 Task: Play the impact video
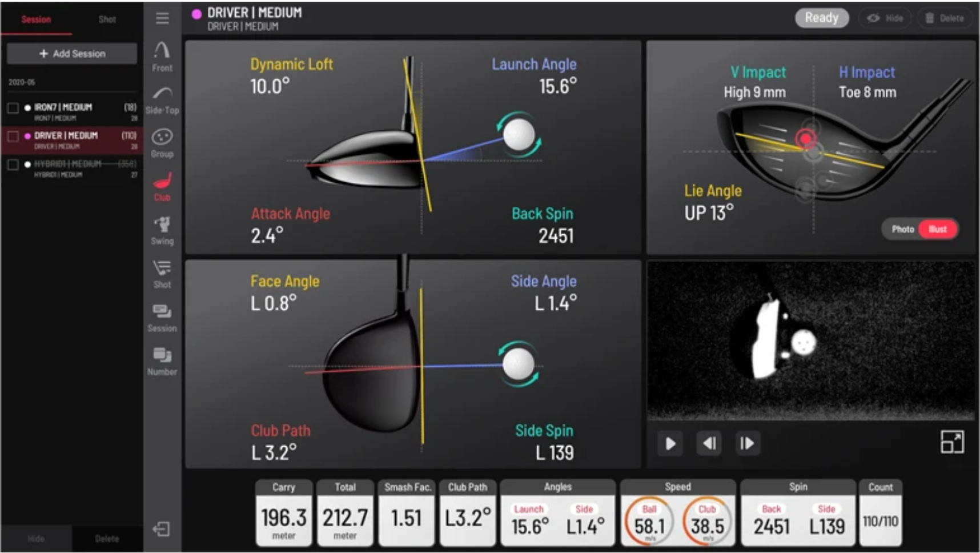coord(670,444)
